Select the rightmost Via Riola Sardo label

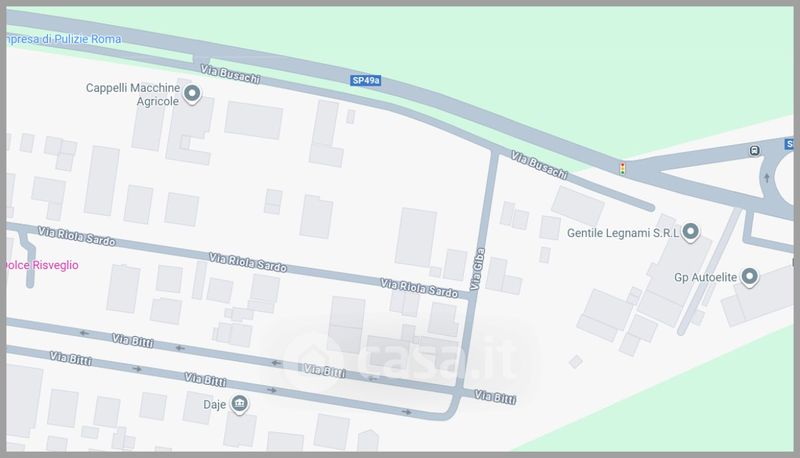click(419, 288)
